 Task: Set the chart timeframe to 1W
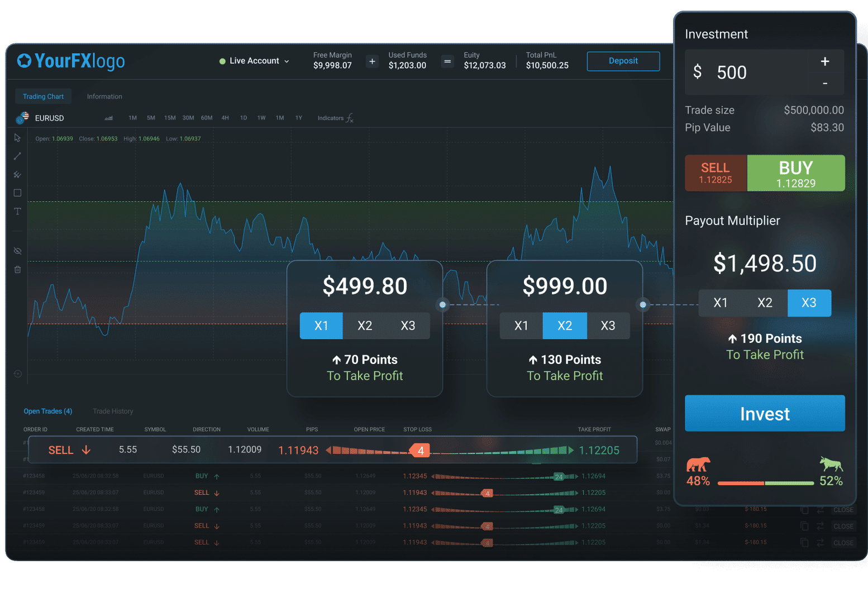(261, 118)
